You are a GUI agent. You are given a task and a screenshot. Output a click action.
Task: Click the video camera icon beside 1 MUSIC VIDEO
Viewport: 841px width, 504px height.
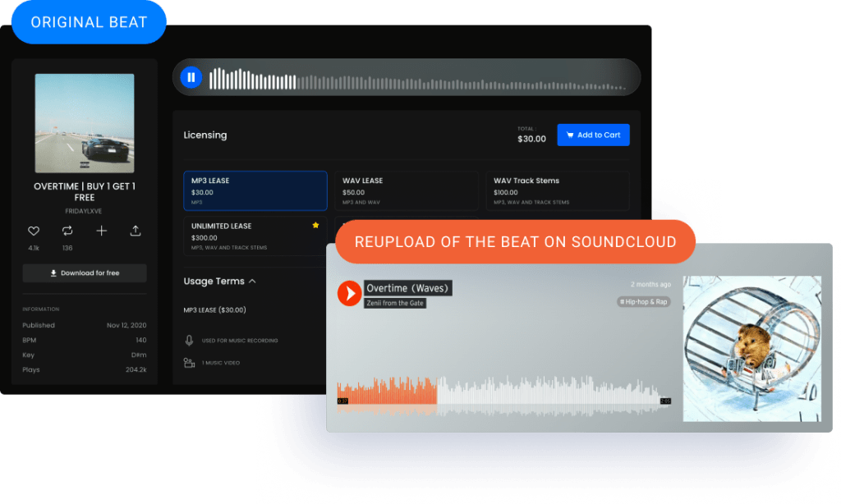(x=190, y=360)
